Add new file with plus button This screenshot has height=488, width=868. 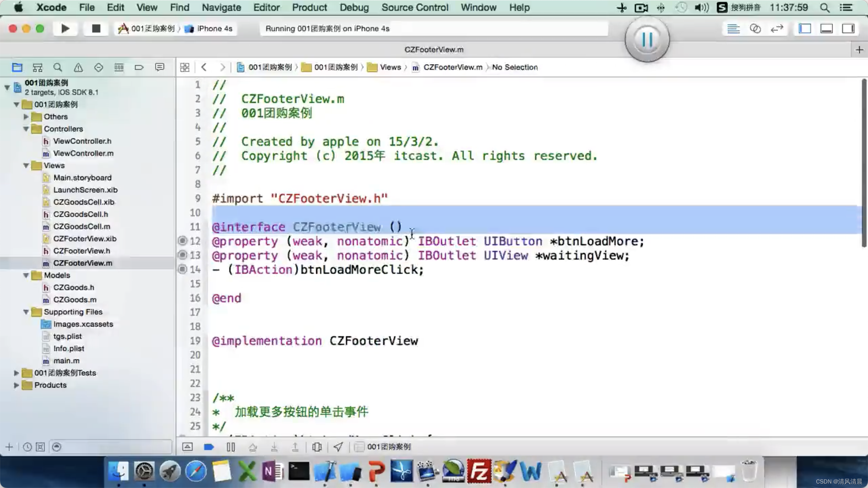click(9, 447)
